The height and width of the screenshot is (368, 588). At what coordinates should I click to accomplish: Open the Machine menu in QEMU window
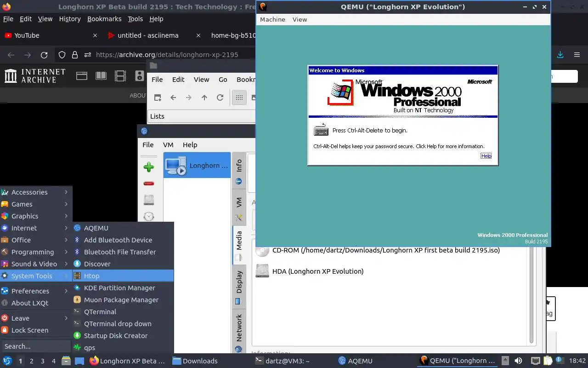(272, 19)
